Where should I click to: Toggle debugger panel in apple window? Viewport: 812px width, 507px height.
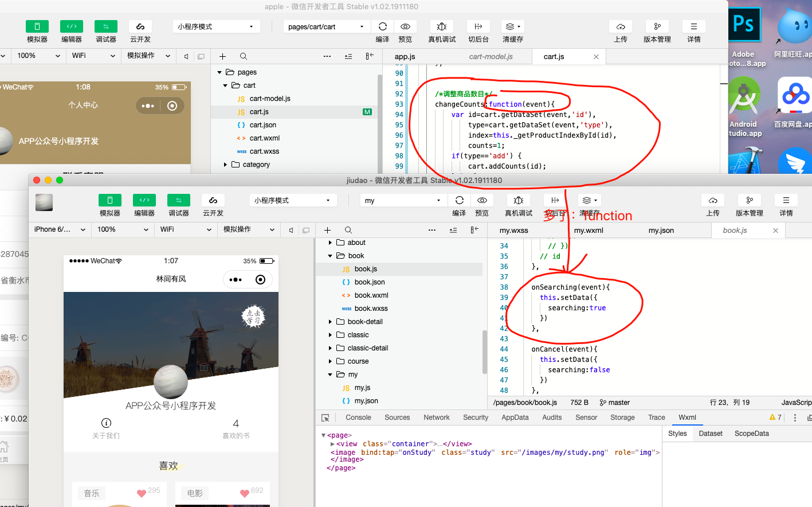pos(106,26)
